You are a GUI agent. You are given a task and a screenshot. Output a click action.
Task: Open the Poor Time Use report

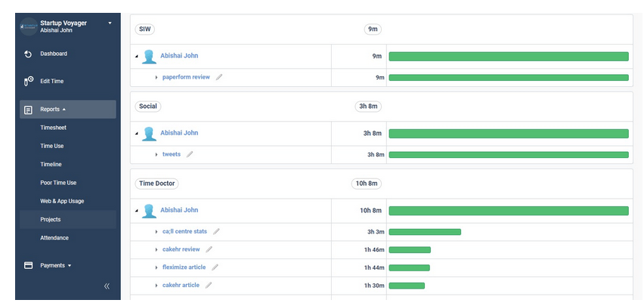coord(58,183)
